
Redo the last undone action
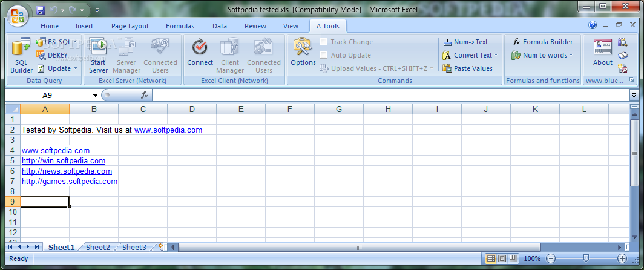tap(73, 9)
